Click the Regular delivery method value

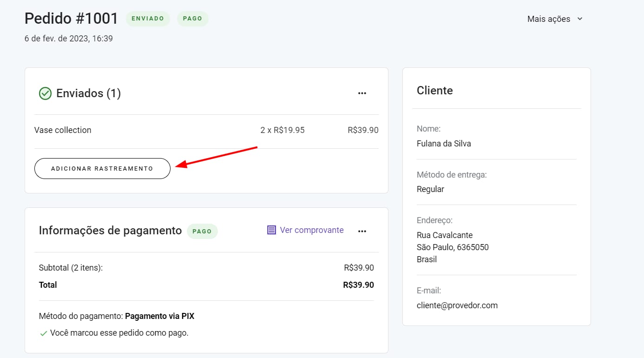coord(430,189)
